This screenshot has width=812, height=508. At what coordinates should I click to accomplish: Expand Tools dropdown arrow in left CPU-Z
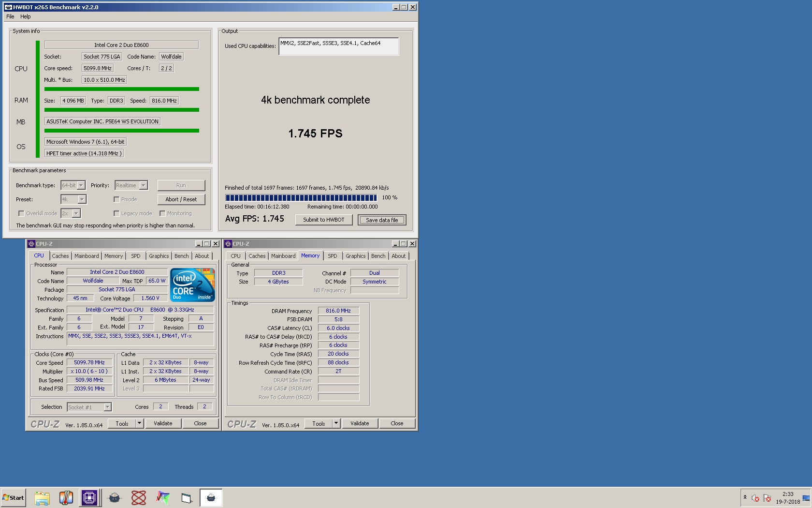click(x=139, y=423)
